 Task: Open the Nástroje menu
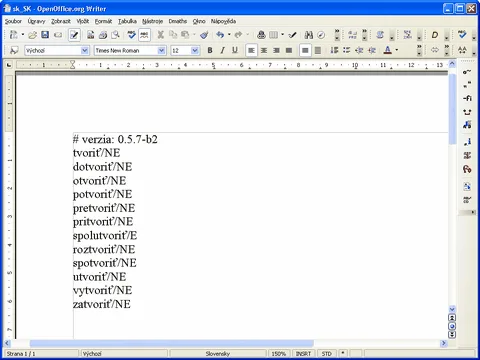coord(152,21)
